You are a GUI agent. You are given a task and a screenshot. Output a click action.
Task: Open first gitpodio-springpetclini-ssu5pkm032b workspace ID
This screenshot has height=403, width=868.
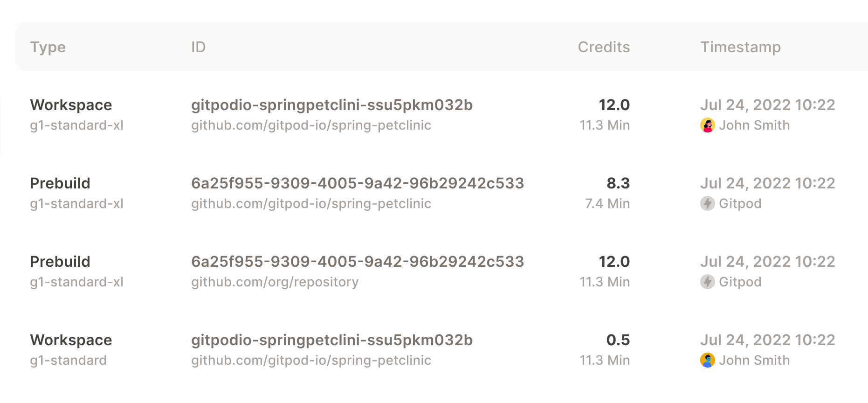point(332,105)
